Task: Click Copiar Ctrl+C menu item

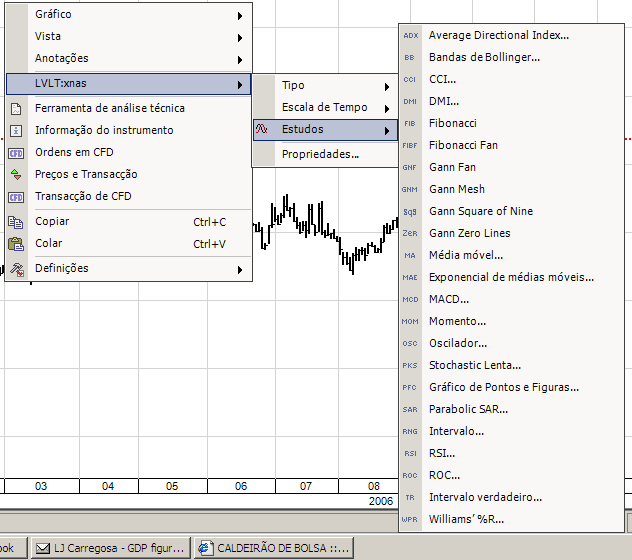Action: tap(129, 222)
